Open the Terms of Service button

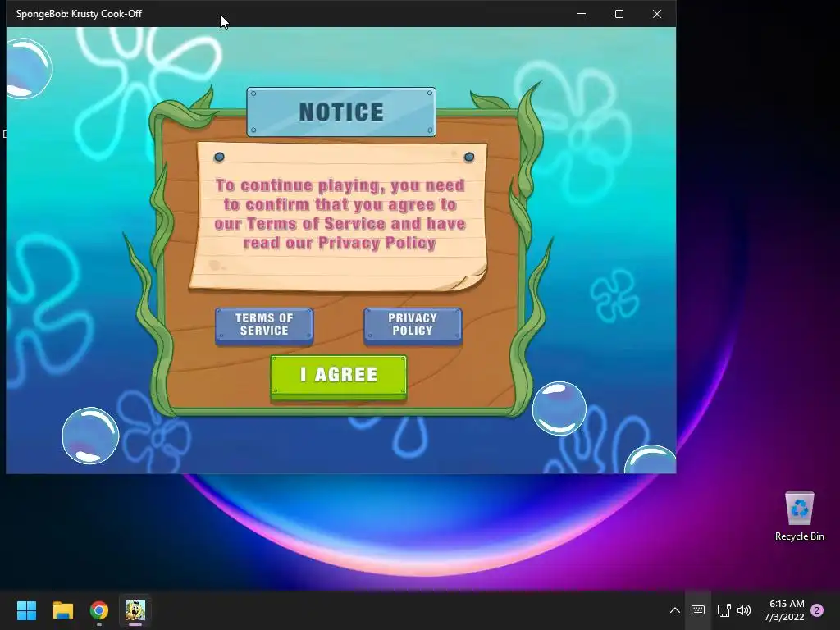[x=264, y=325]
